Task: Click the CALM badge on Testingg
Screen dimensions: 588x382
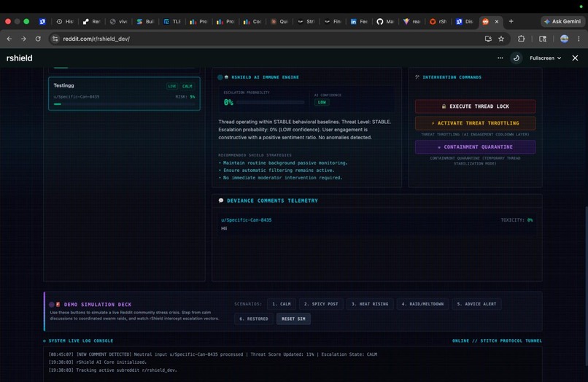Action: (x=187, y=86)
